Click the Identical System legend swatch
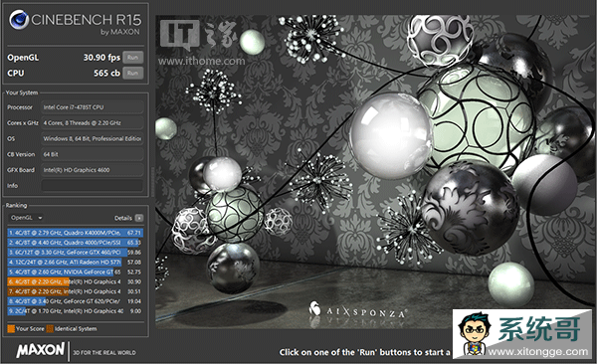Image resolution: width=597 pixels, height=364 pixels. pyautogui.click(x=50, y=328)
